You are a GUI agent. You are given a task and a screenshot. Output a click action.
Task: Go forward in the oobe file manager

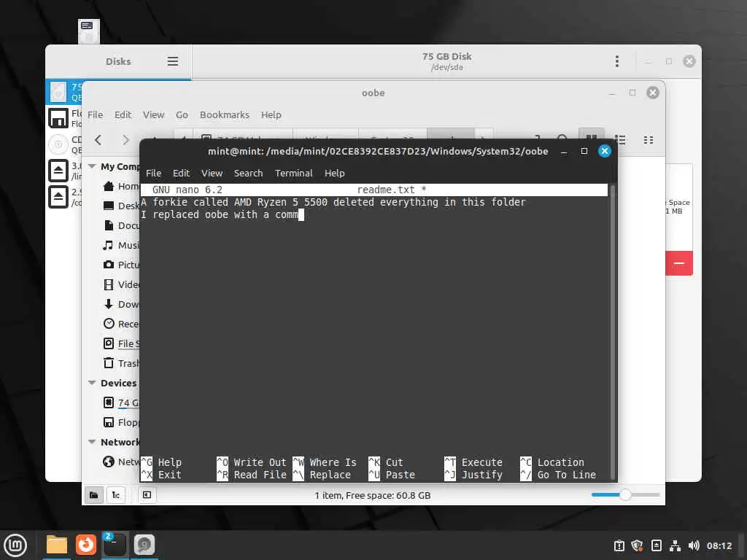coord(125,140)
